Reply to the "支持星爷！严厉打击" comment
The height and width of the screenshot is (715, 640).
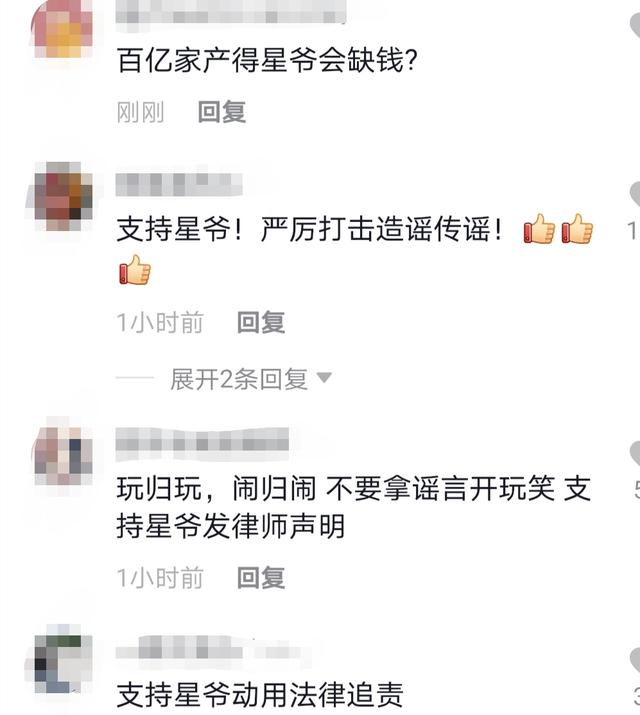(x=261, y=322)
